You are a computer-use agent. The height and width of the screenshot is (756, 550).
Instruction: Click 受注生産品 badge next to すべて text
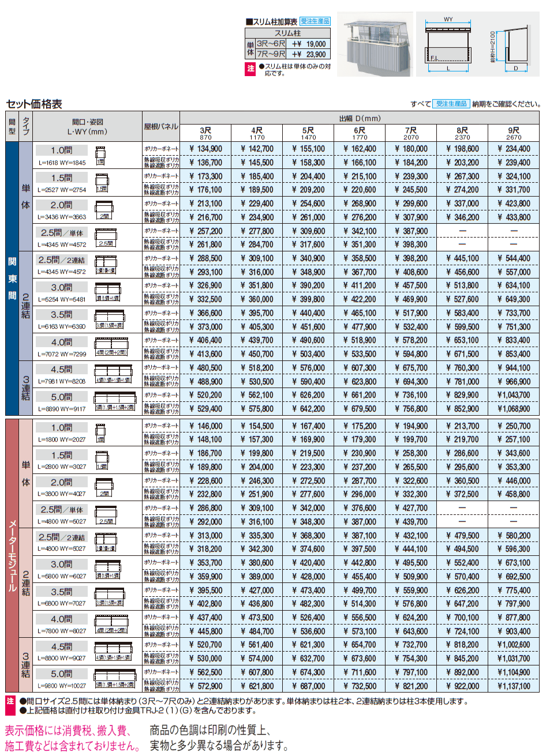tap(451, 104)
